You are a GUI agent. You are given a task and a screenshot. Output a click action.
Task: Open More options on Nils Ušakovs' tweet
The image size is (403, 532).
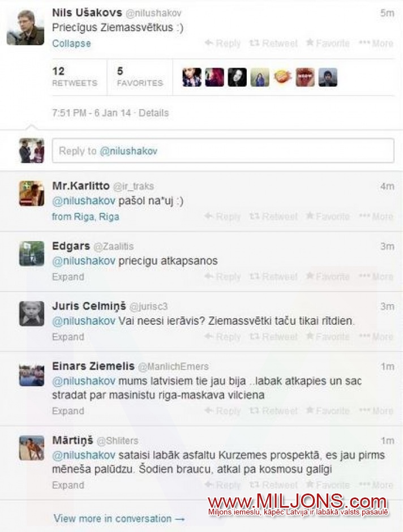[x=376, y=44]
